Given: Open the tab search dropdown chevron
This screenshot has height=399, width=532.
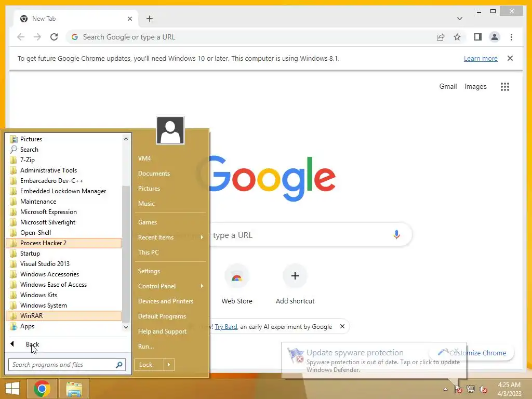Looking at the screenshot, I should (x=459, y=19).
